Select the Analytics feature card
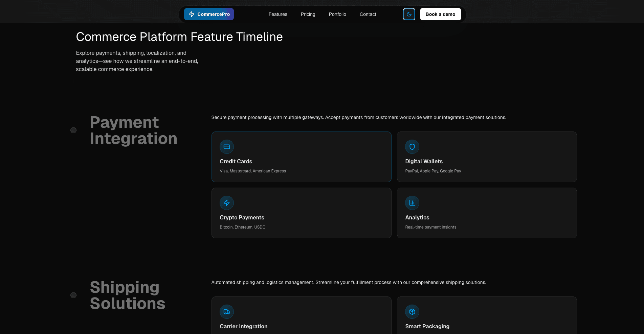The width and height of the screenshot is (644, 334). click(x=487, y=213)
